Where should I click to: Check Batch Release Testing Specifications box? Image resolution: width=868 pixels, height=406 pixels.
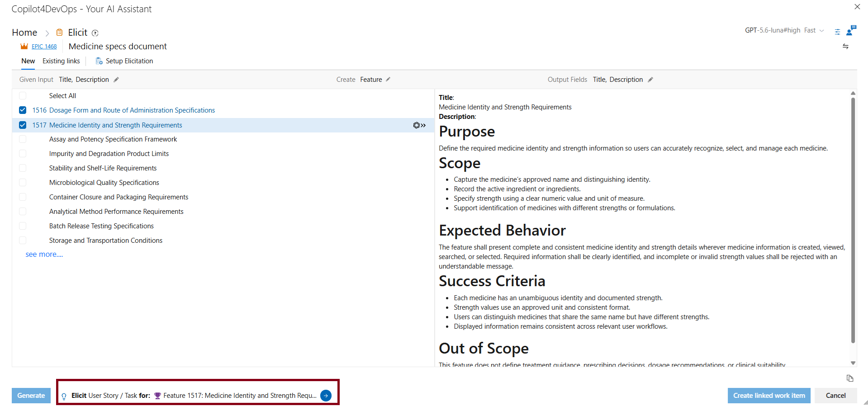(23, 226)
